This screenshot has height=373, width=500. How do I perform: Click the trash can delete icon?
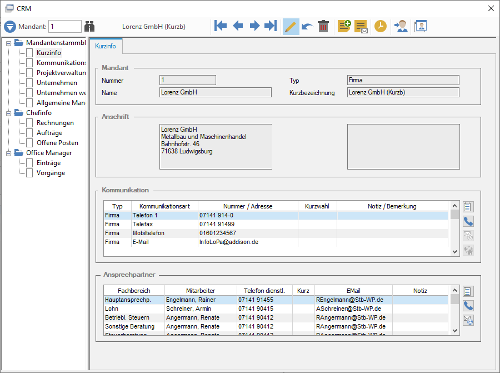coord(323,26)
